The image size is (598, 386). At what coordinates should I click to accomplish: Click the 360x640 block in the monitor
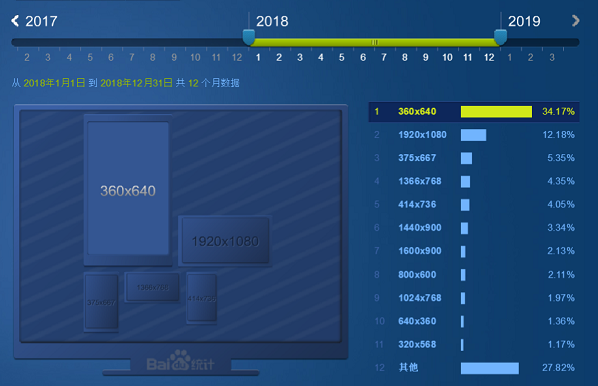128,190
